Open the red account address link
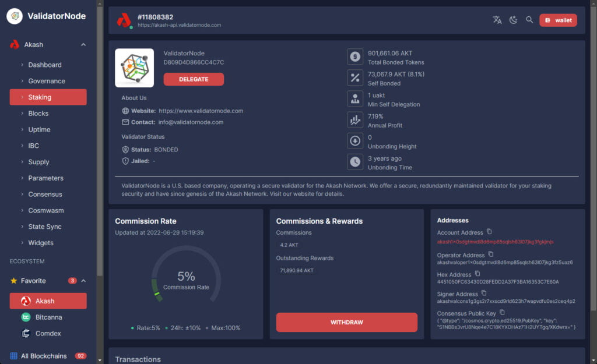This screenshot has height=364, width=597. pos(496,242)
